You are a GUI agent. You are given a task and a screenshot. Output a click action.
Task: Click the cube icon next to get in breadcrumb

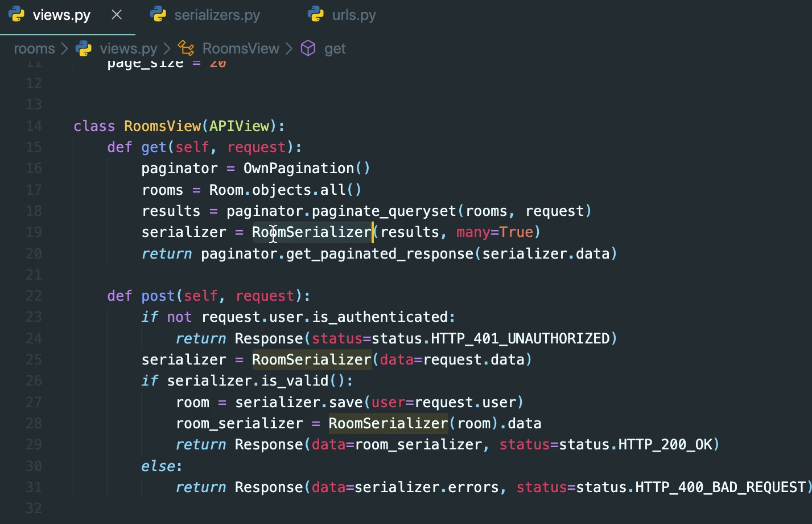[308, 48]
